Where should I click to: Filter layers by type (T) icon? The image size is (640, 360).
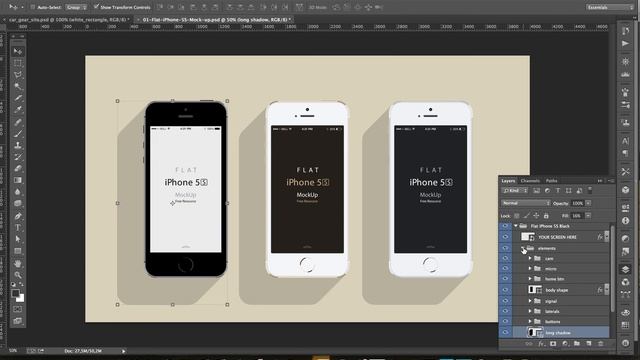click(558, 191)
